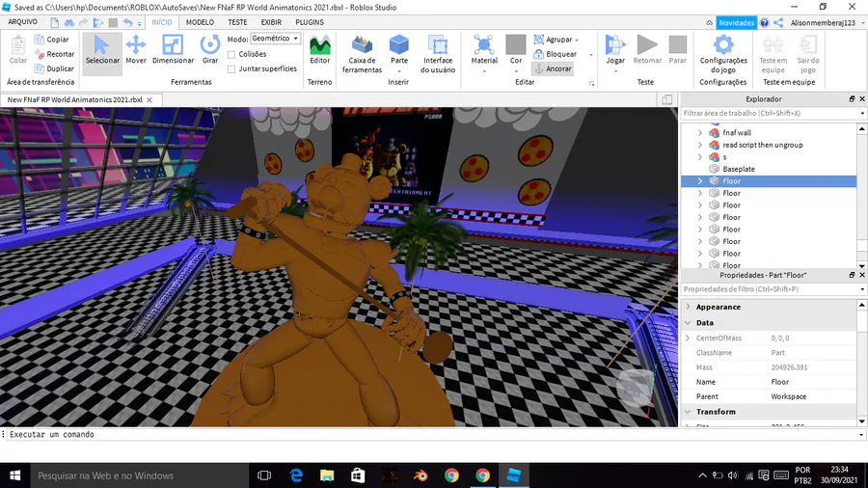Click Bloquear lock button
The width and height of the screenshot is (868, 488).
[555, 54]
